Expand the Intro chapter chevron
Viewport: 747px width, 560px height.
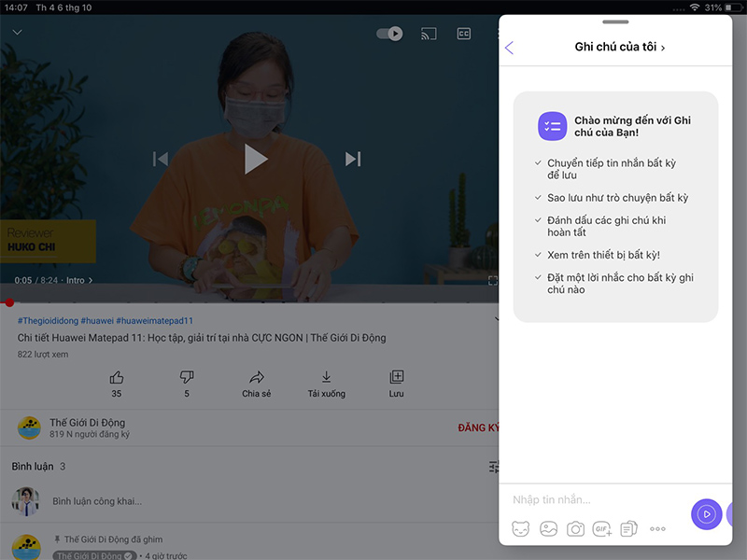click(x=91, y=281)
